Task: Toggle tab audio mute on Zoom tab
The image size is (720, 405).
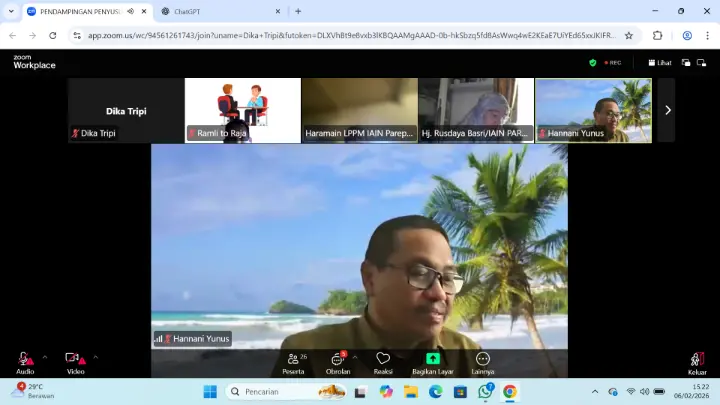Action: coord(130,11)
